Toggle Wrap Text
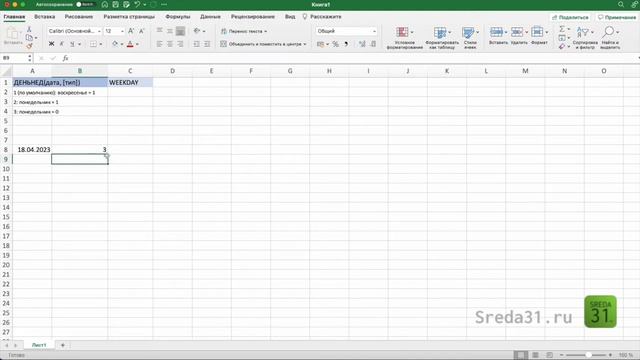 pyautogui.click(x=244, y=31)
